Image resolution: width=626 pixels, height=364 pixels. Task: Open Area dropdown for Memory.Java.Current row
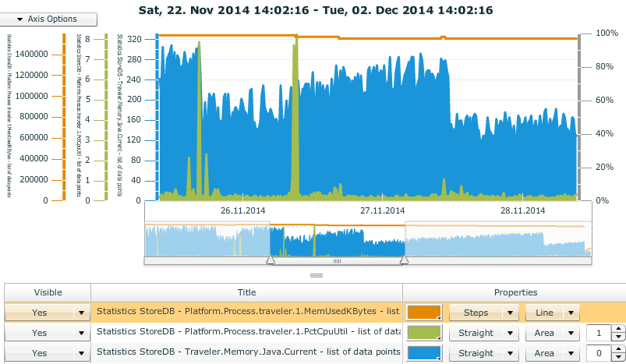[x=552, y=353]
